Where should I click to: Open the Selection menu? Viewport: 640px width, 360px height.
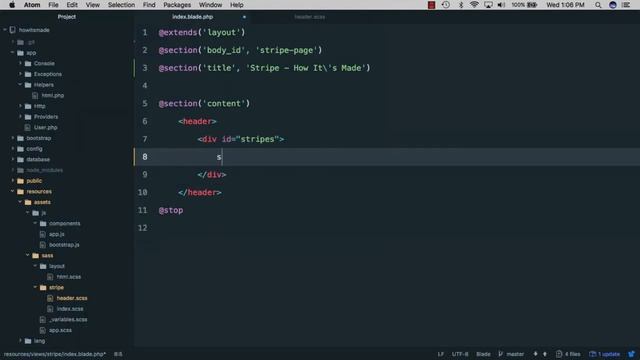pos(121,5)
